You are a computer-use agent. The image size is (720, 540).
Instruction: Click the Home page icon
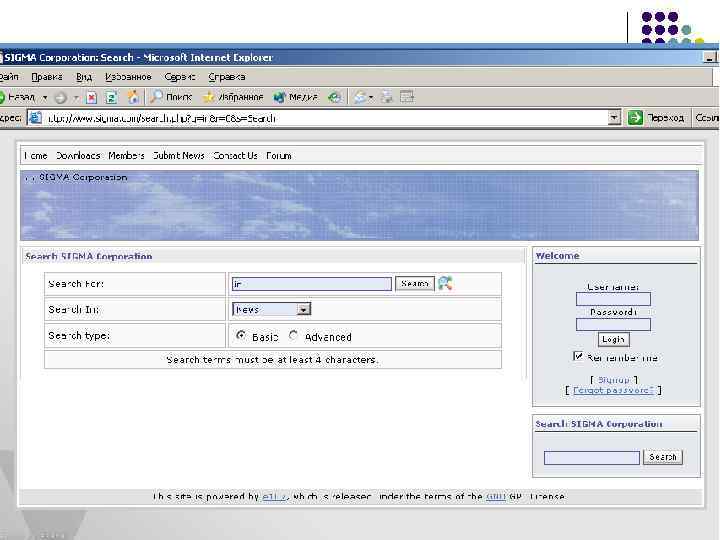coord(133,97)
